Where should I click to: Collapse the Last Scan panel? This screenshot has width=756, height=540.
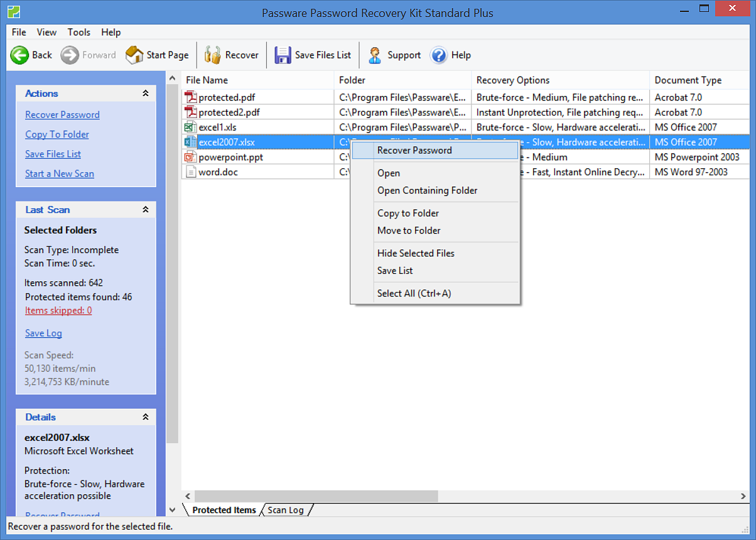[x=146, y=210]
